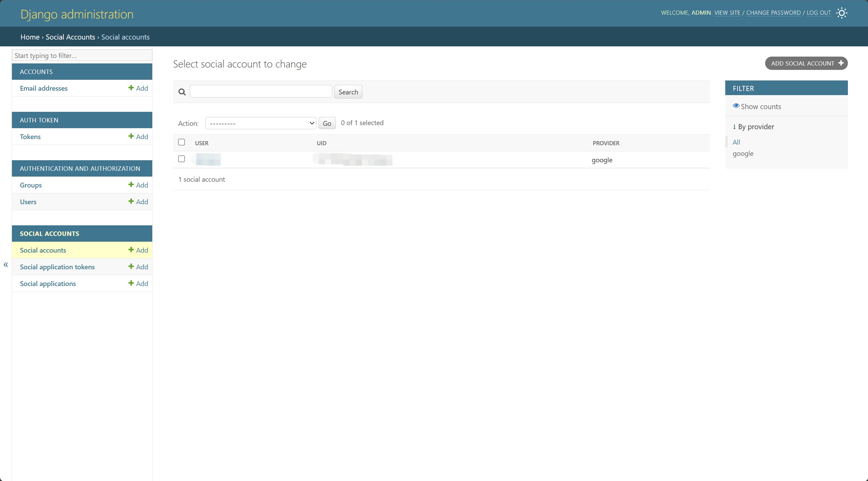The height and width of the screenshot is (481, 868).
Task: Click plus Add next to Social applications
Action: [138, 284]
